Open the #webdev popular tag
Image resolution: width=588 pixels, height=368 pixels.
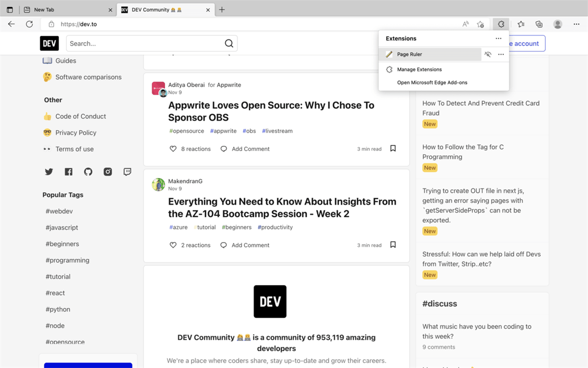click(59, 211)
